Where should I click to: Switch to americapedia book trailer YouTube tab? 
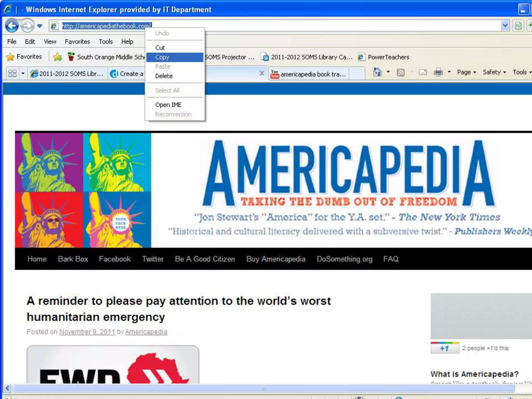(309, 74)
